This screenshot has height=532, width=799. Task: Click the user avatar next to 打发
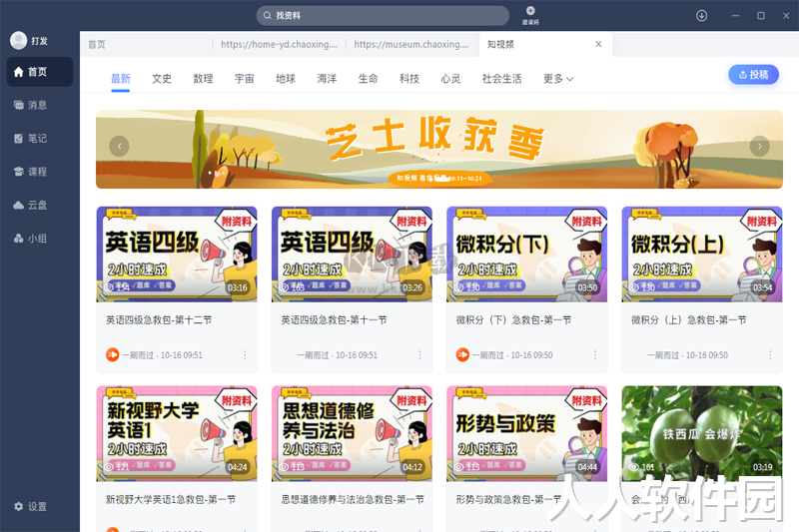pyautogui.click(x=18, y=41)
